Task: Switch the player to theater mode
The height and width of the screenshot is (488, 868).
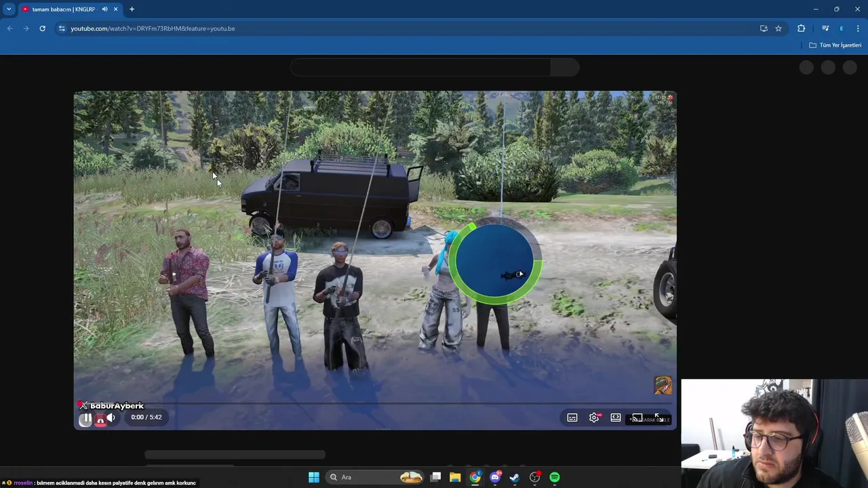Action: [x=616, y=418]
